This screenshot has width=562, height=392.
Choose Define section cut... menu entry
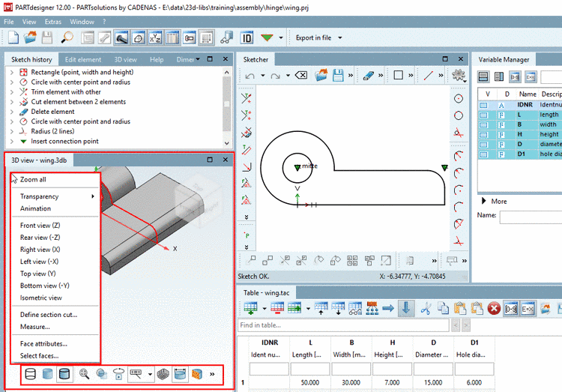(x=55, y=315)
